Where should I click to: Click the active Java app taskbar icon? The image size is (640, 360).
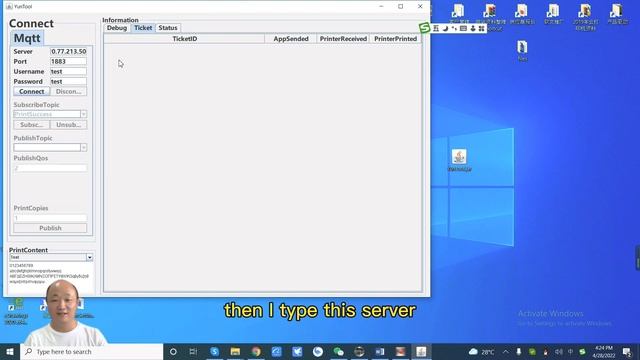click(x=421, y=351)
